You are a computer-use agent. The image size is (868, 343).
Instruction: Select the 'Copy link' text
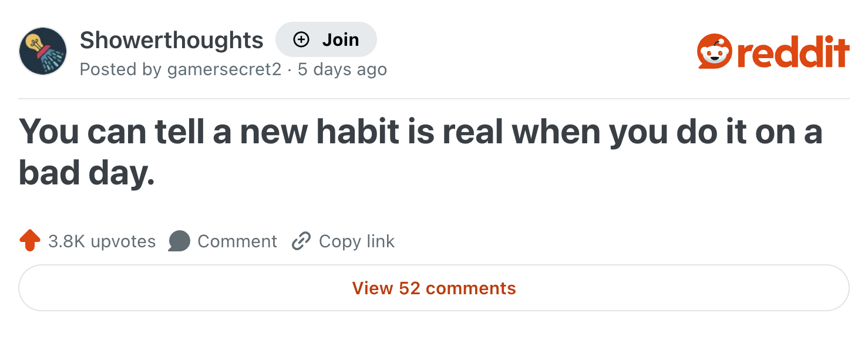tap(356, 241)
